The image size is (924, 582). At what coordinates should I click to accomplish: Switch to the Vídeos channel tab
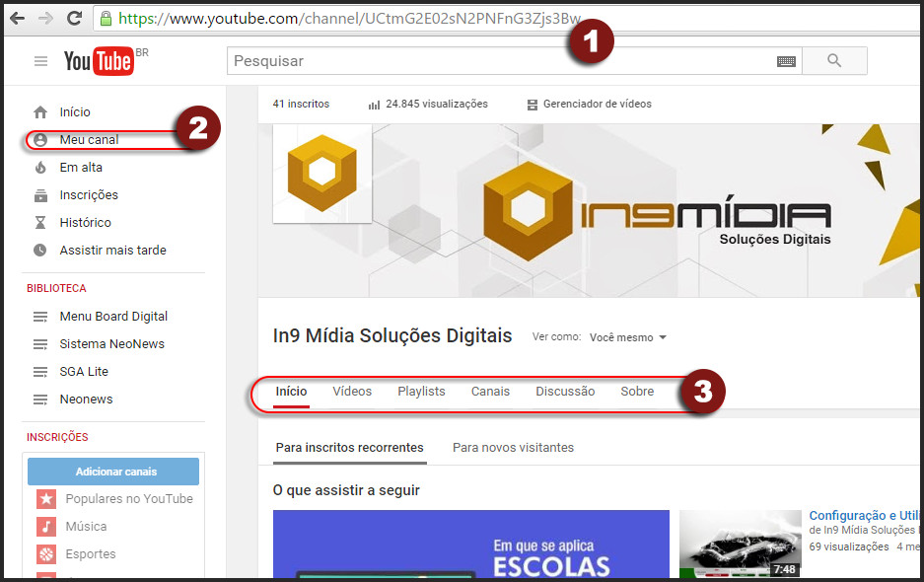(x=352, y=392)
